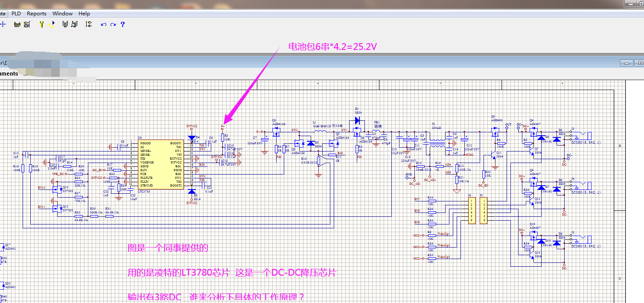The height and width of the screenshot is (303, 644).
Task: Click the yellow wrench toolbar icon
Action: (x=41, y=24)
